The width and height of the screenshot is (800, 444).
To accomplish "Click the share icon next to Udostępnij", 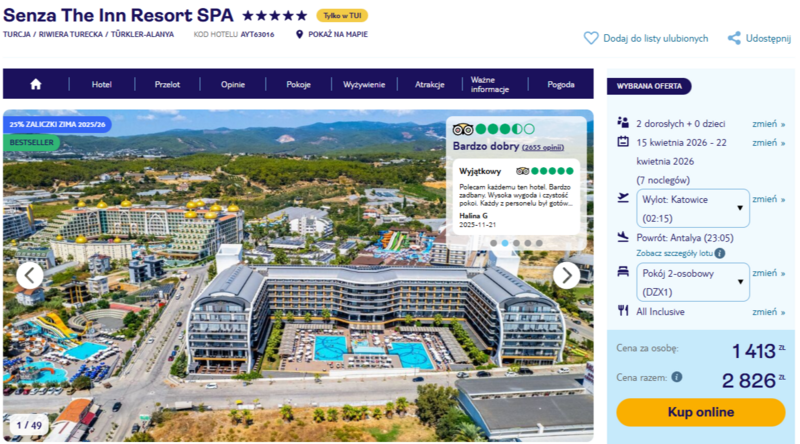I will click(734, 38).
